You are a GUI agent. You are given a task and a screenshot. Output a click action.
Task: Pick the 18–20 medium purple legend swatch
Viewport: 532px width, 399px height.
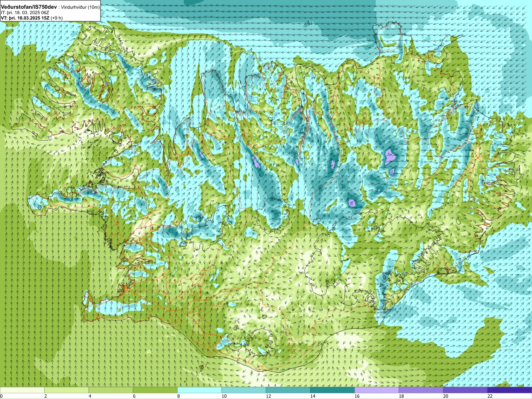[421, 390]
